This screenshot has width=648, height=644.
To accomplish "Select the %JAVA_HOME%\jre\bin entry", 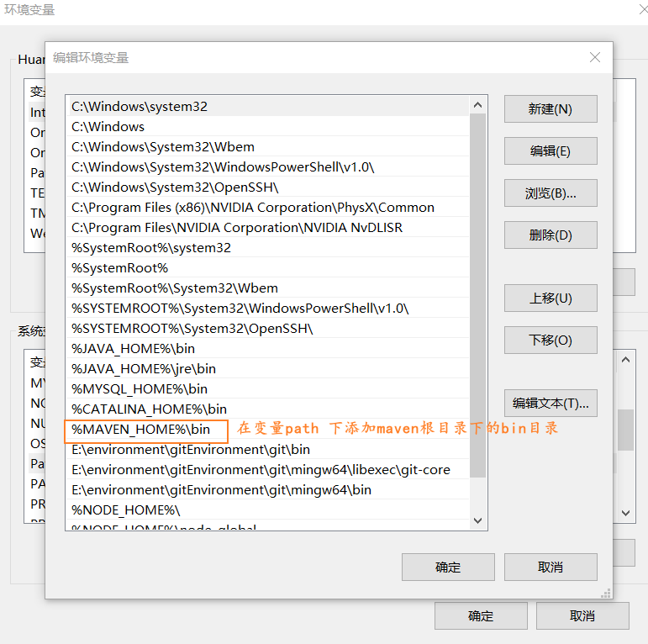I will pos(268,369).
